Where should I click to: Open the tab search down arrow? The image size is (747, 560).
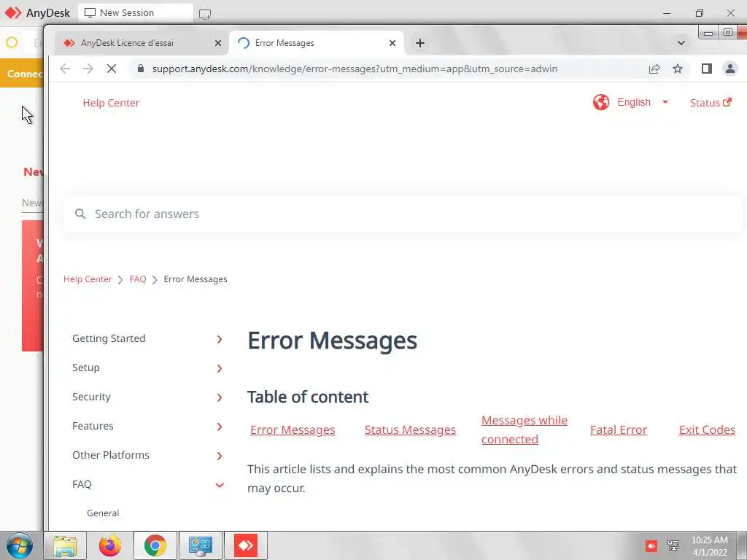(681, 43)
